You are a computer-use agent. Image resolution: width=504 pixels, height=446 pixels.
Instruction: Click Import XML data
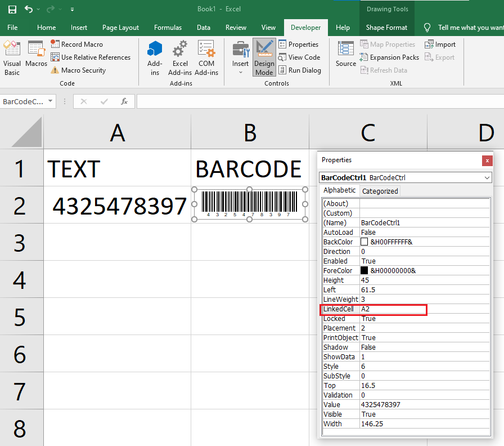440,44
